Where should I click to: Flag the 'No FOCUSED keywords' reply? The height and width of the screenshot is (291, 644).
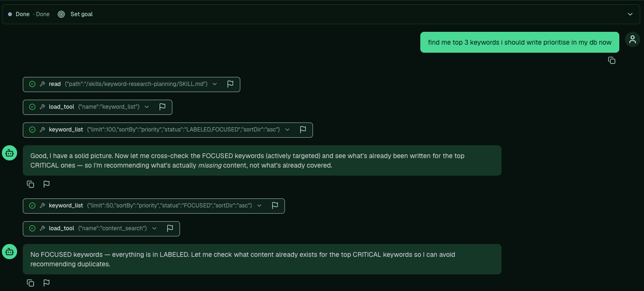tap(47, 283)
